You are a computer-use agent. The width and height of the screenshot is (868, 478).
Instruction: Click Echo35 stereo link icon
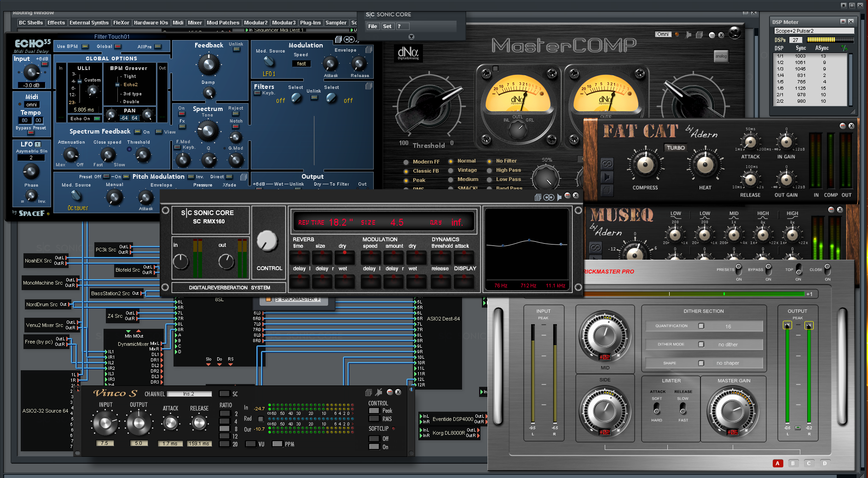(349, 40)
